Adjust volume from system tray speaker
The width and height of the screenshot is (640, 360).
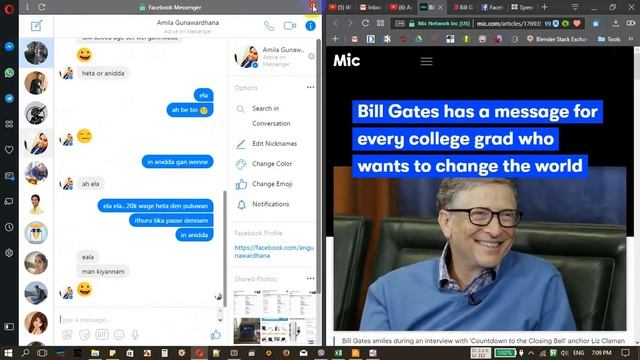coord(564,353)
